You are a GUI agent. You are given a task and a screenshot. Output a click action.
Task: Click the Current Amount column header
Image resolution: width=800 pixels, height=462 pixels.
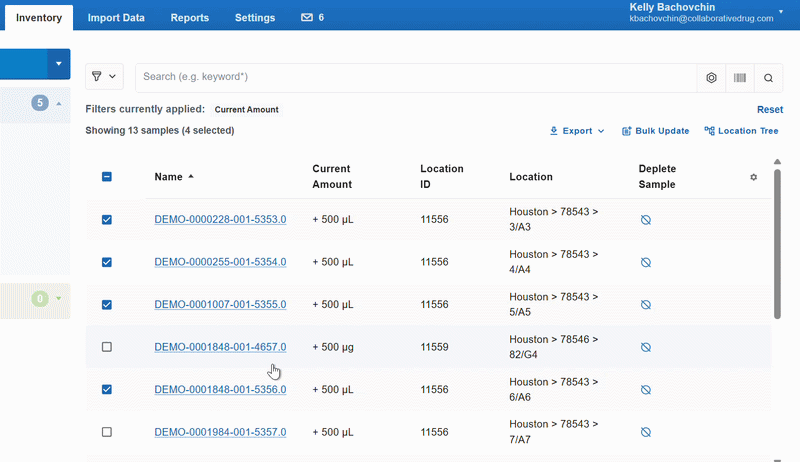click(332, 176)
